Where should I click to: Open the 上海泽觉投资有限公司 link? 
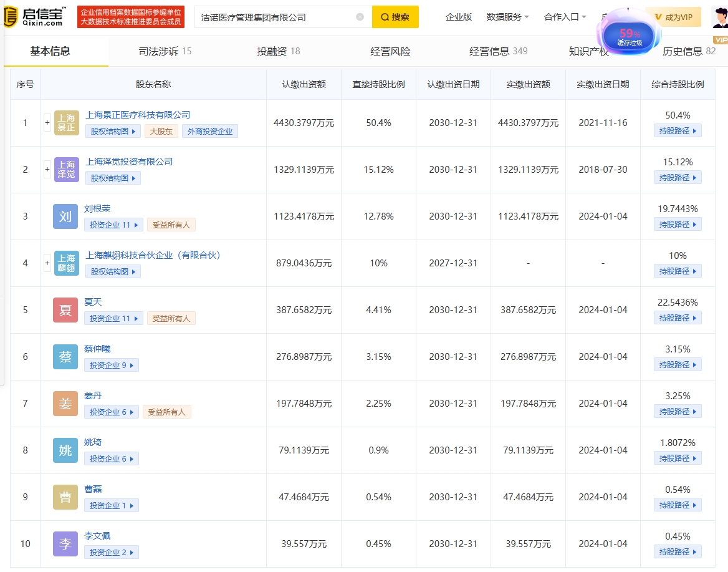point(129,162)
